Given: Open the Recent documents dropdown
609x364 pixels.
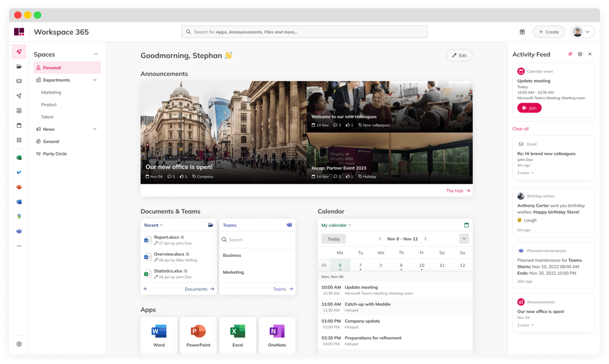Looking at the screenshot, I should [154, 225].
